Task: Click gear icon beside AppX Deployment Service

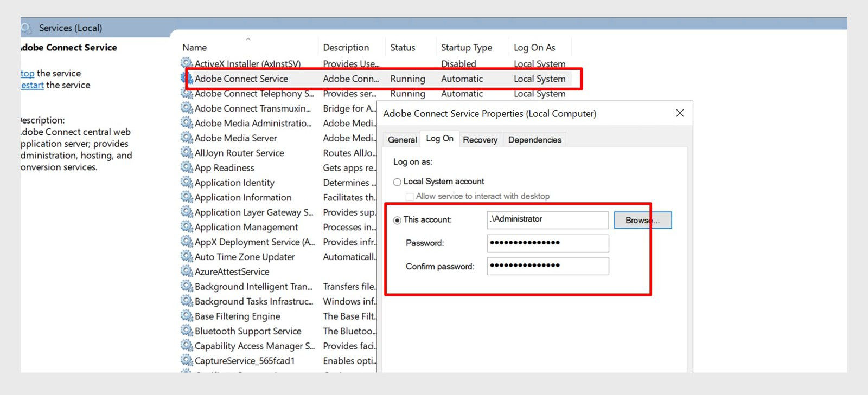Action: (x=187, y=242)
